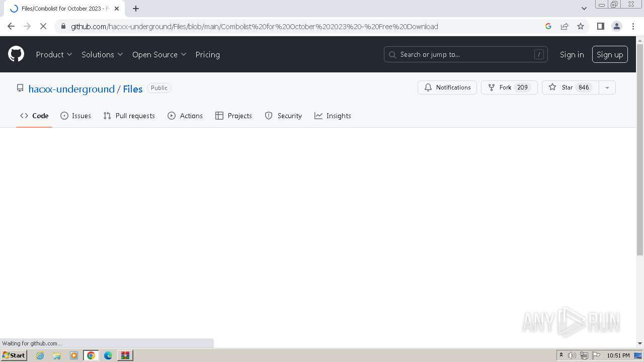644x362 pixels.
Task: Click the 846 star count
Action: [x=584, y=87]
